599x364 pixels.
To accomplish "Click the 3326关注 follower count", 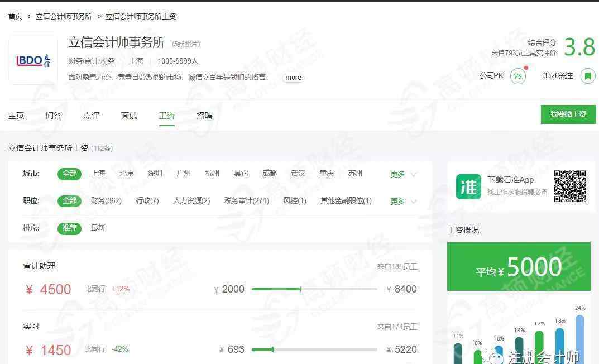I will pyautogui.click(x=558, y=75).
